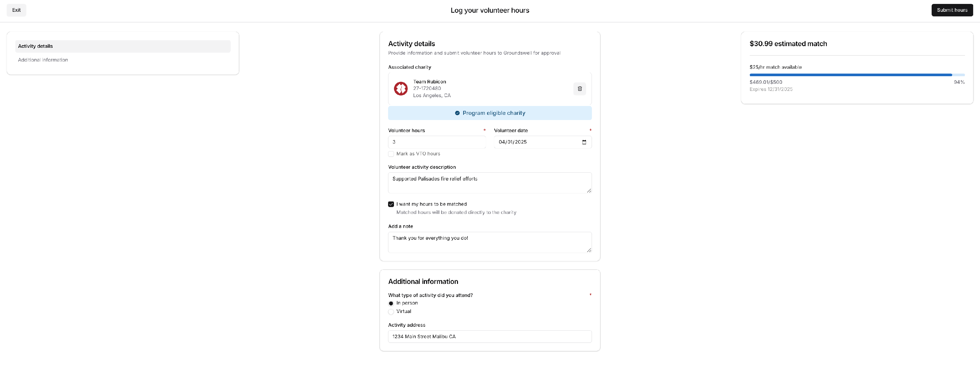980x382 pixels.
Task: Enable Mark as VTO hours checkbox
Action: (391, 154)
